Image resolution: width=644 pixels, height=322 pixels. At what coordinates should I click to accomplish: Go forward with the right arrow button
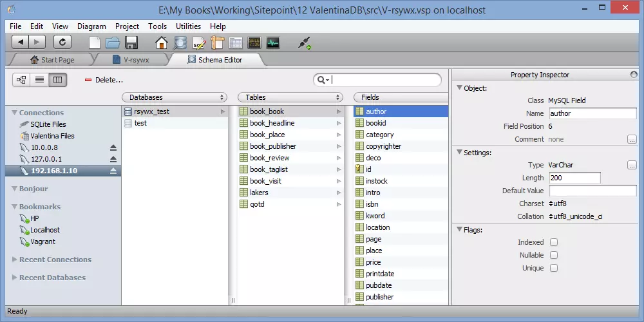tap(37, 43)
